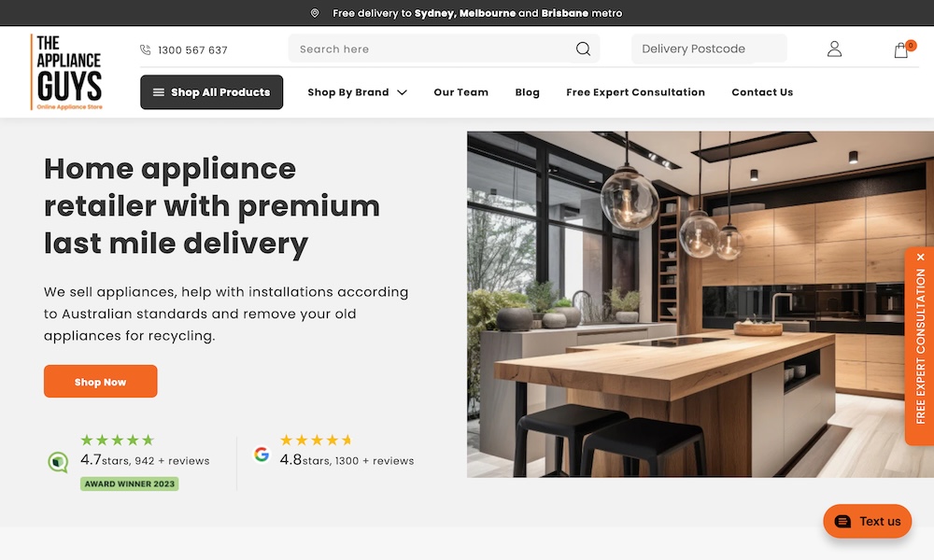Open the user account icon
The width and height of the screenshot is (934, 560).
(x=834, y=49)
